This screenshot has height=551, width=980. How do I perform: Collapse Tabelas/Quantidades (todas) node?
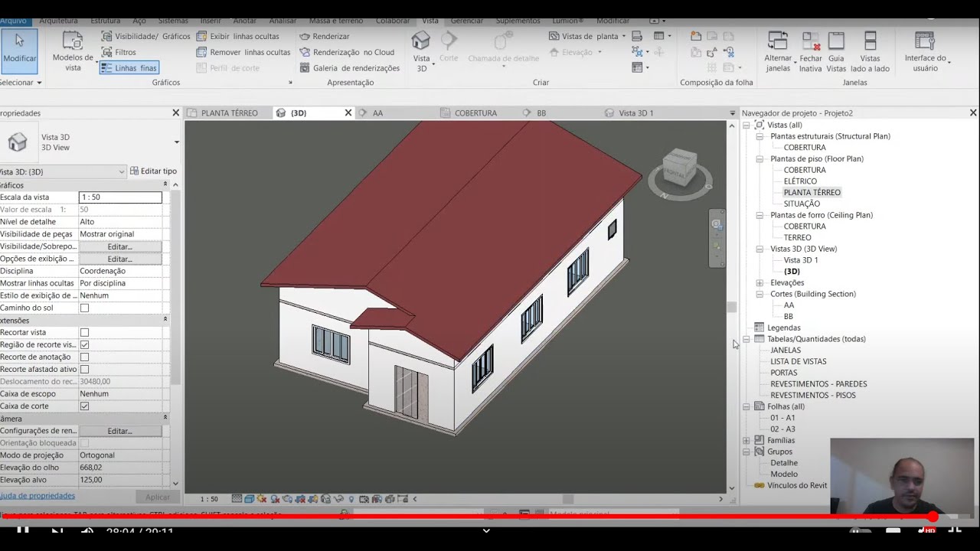(x=746, y=339)
